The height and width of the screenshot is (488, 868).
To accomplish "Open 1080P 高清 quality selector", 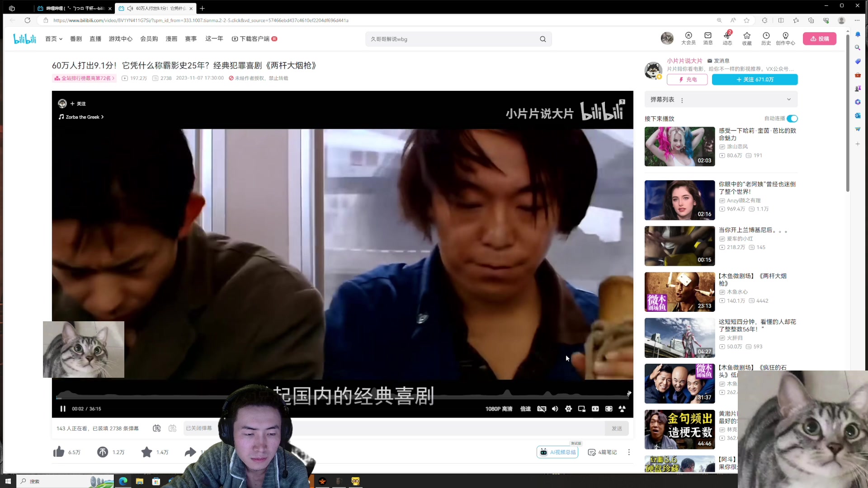I will pyautogui.click(x=499, y=409).
